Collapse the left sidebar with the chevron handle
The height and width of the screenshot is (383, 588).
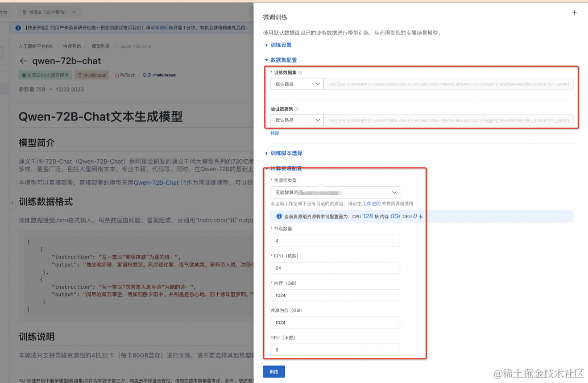13,203
